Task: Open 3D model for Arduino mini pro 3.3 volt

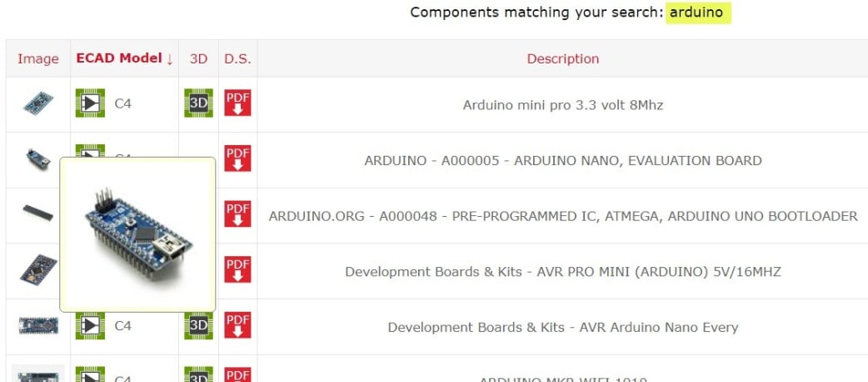Action: click(199, 103)
